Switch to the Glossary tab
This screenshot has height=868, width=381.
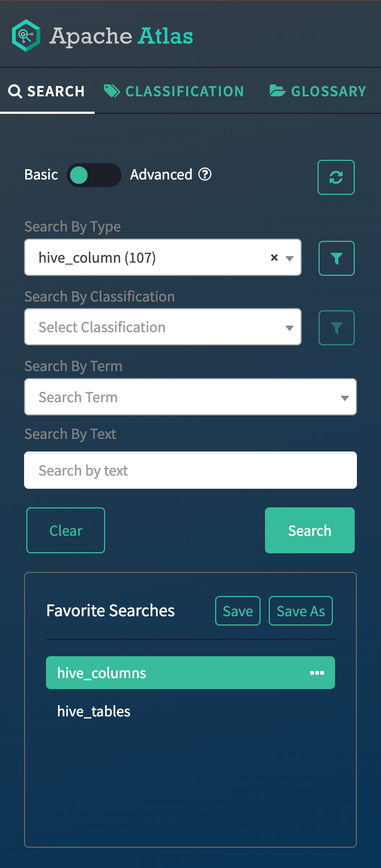318,91
